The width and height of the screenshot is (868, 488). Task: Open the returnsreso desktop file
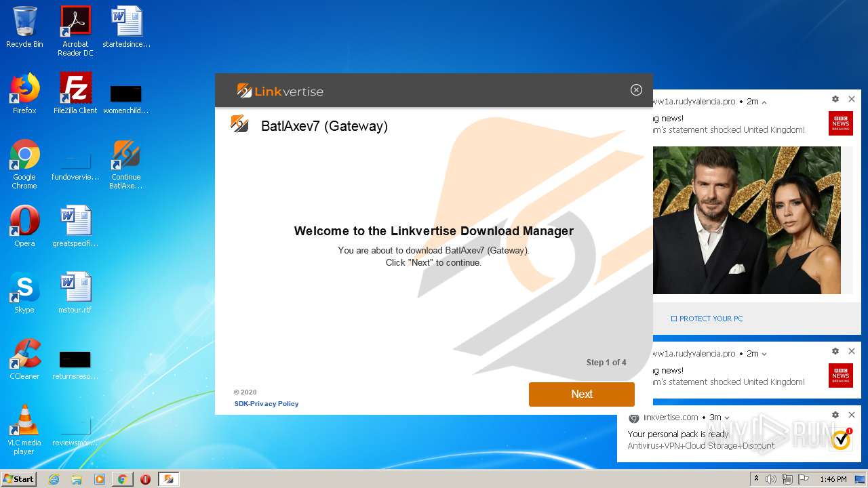pos(75,365)
